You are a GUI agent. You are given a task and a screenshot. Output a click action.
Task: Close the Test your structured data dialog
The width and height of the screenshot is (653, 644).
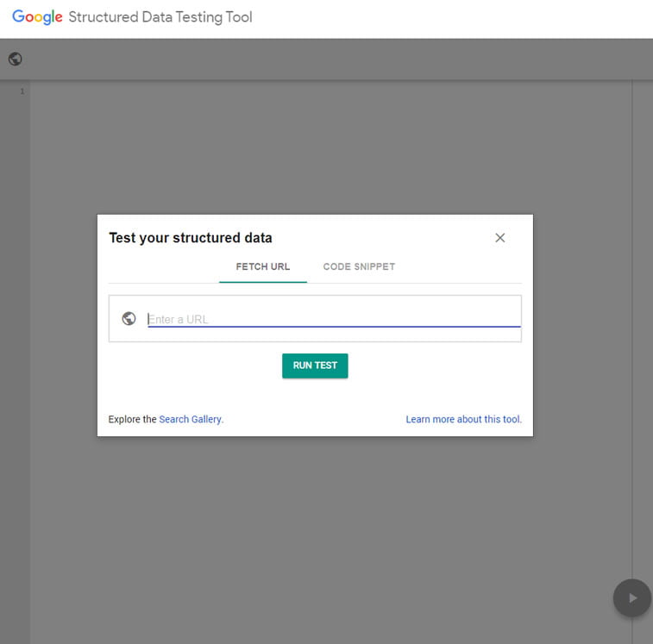coord(499,238)
